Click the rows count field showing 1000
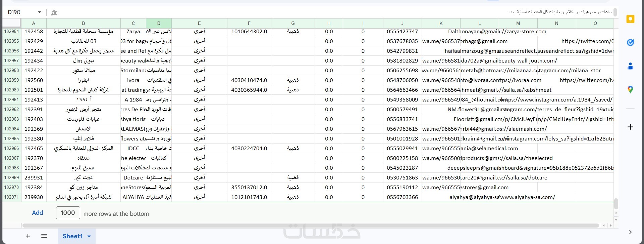This screenshot has width=644, height=244. [x=68, y=213]
